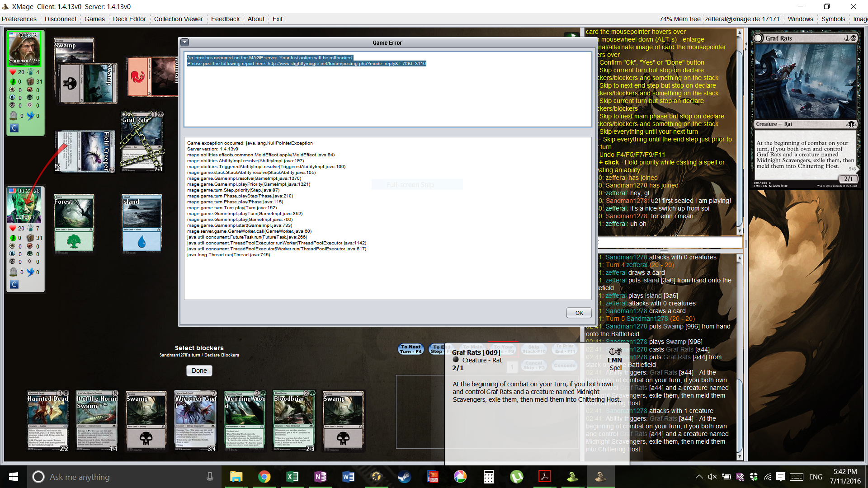This screenshot has width=868, height=488.
Task: Click the game log scrollbar down arrow
Action: point(740,457)
